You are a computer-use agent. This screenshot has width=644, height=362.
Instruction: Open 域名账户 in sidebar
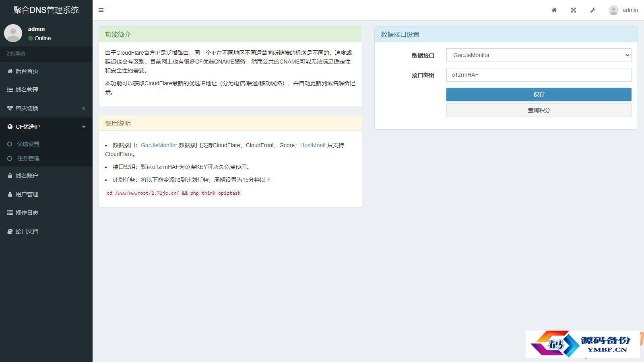(x=46, y=176)
